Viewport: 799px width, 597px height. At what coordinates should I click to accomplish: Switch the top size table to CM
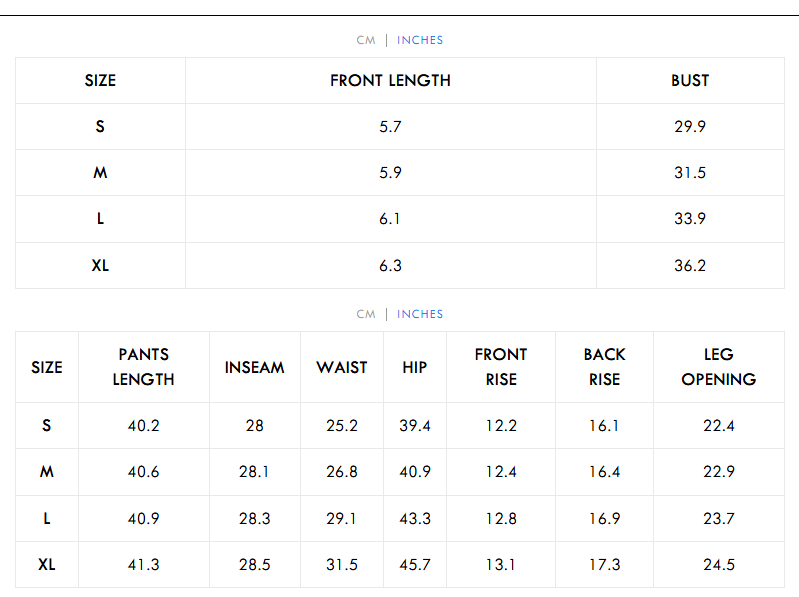click(x=366, y=40)
